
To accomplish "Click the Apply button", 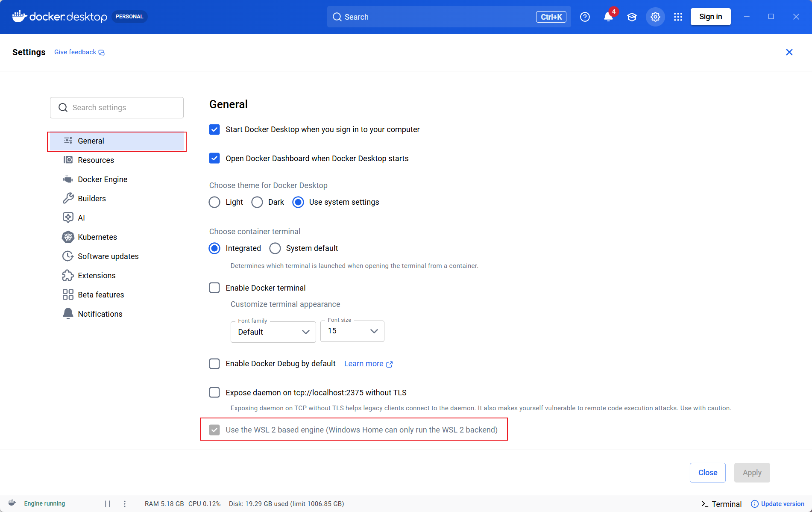I will [752, 473].
